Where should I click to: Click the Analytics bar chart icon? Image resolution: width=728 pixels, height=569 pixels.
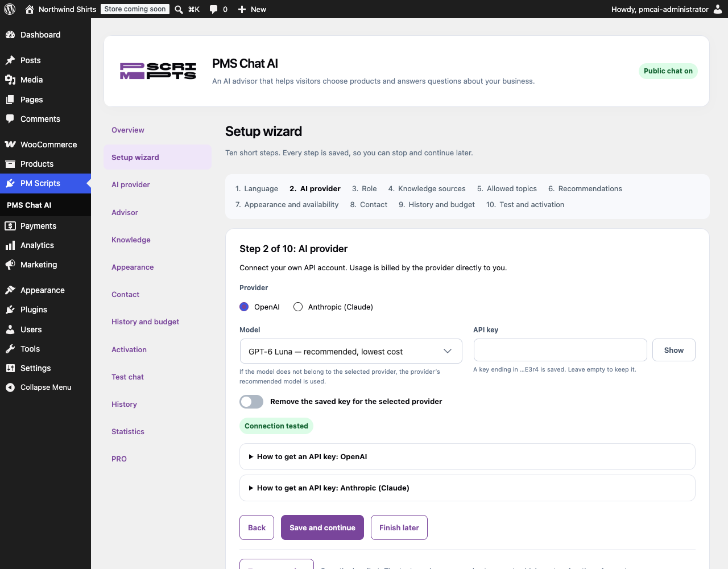[x=10, y=245]
